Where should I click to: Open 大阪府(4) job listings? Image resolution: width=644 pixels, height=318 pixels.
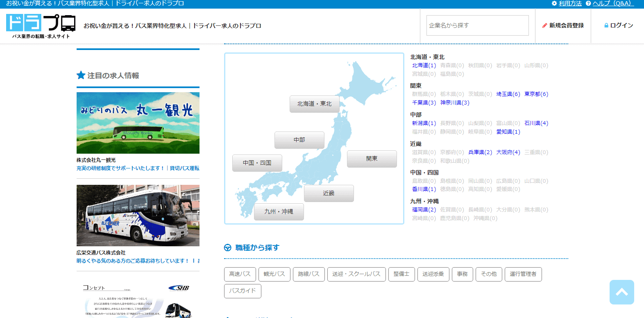(508, 152)
